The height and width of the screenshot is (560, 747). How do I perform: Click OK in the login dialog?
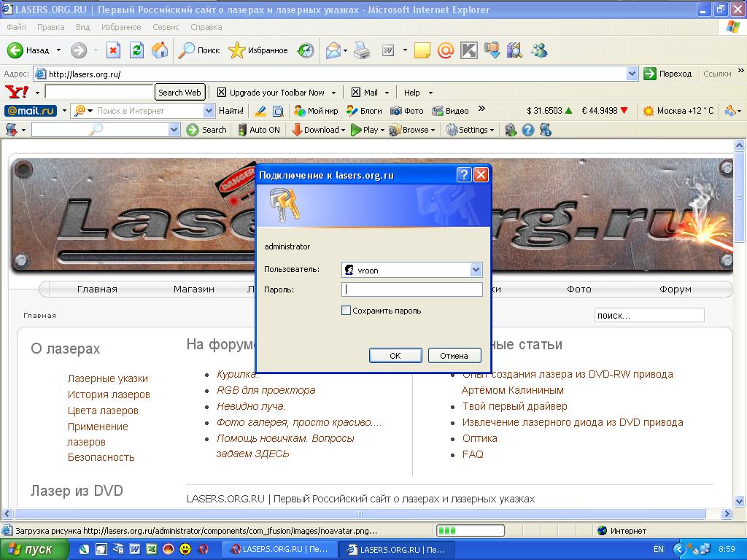pyautogui.click(x=395, y=356)
